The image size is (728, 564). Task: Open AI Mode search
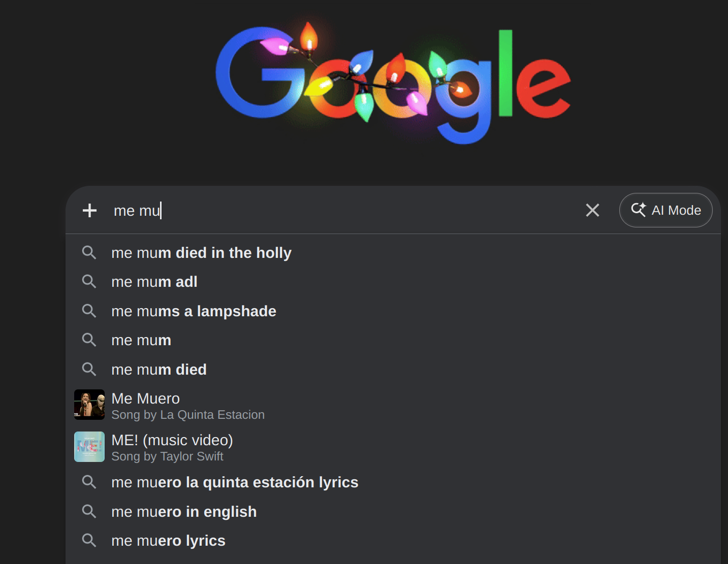(x=666, y=210)
